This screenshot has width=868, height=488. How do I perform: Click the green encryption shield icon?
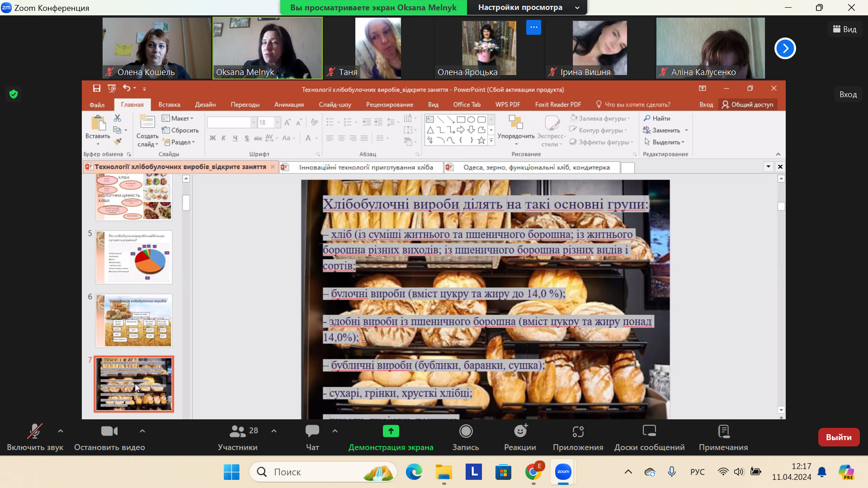pyautogui.click(x=14, y=94)
